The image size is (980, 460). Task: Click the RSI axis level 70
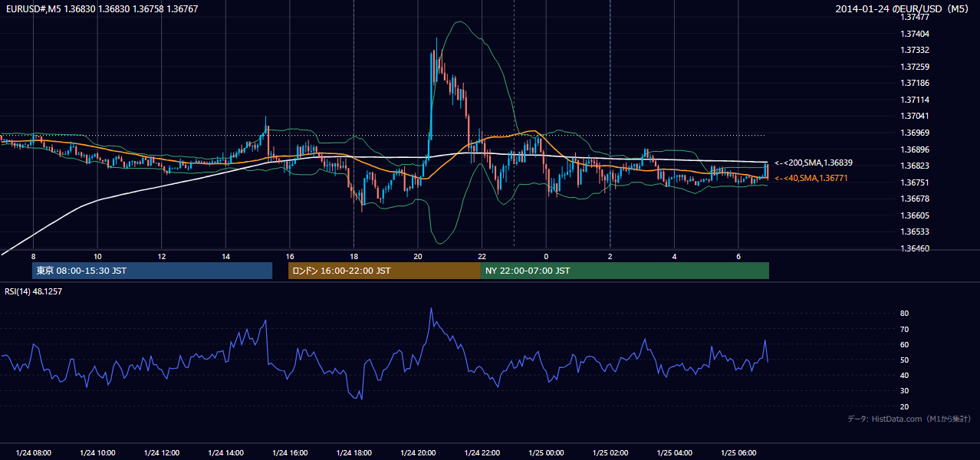905,329
